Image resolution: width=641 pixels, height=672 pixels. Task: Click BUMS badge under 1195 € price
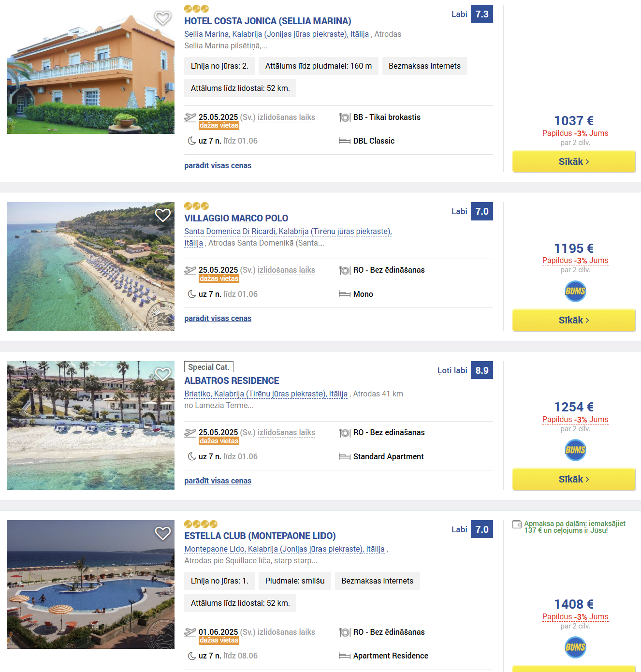click(x=575, y=291)
